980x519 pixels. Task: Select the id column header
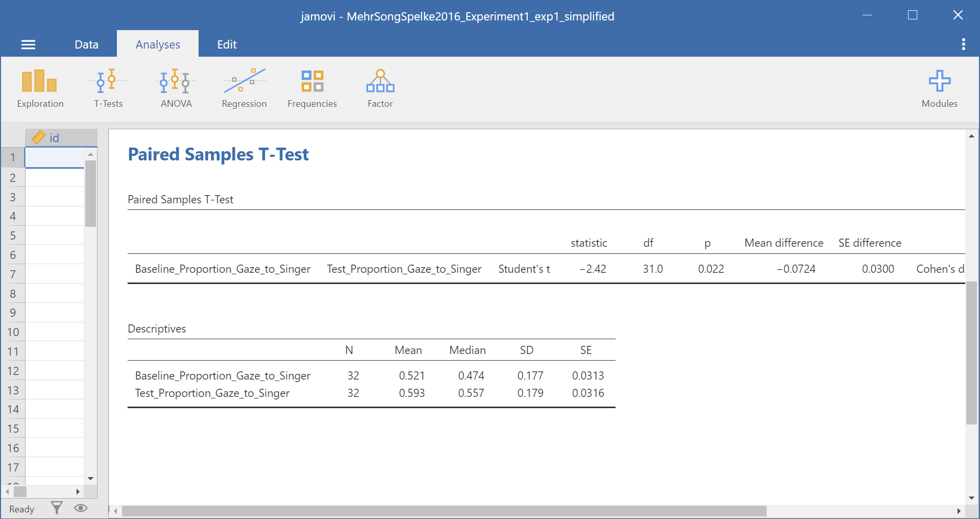(61, 138)
